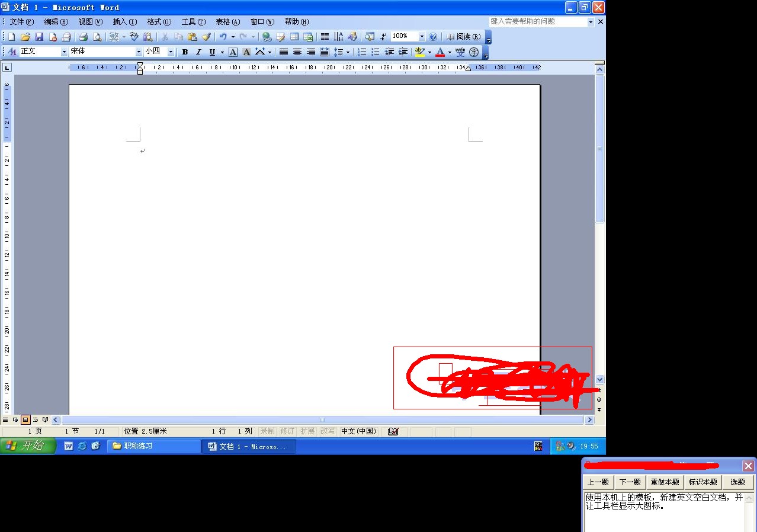Click the Windows 开始 Start button
This screenshot has height=532, width=757.
[27, 446]
